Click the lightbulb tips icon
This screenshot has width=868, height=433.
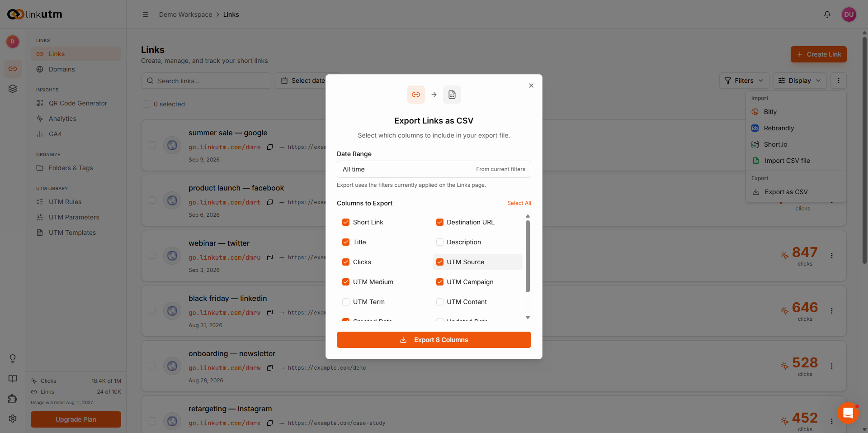point(13,359)
